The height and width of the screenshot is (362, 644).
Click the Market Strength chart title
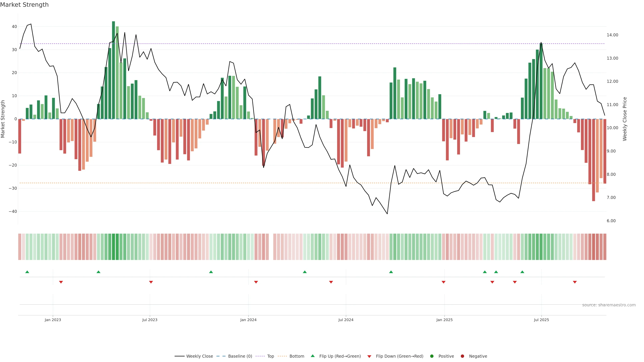click(x=24, y=5)
